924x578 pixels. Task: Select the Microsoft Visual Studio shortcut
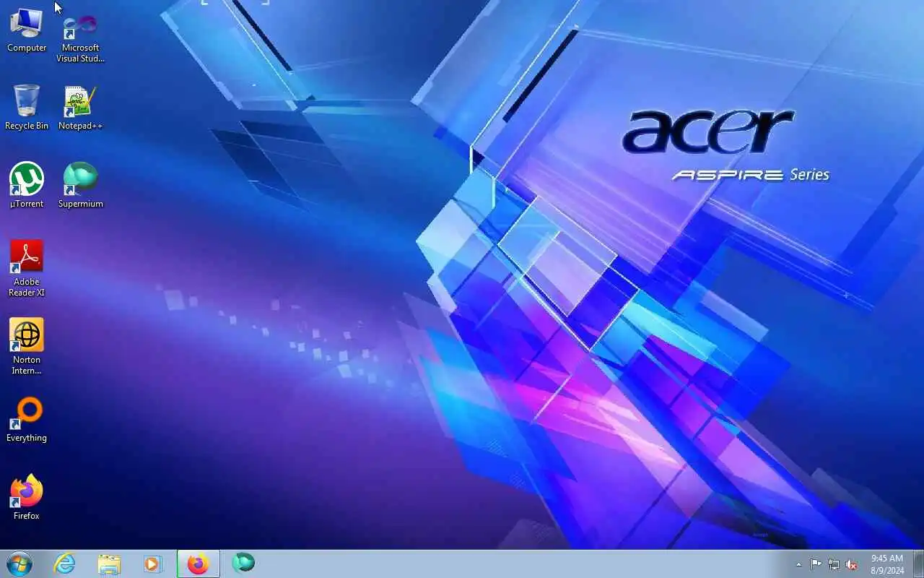coord(80,38)
